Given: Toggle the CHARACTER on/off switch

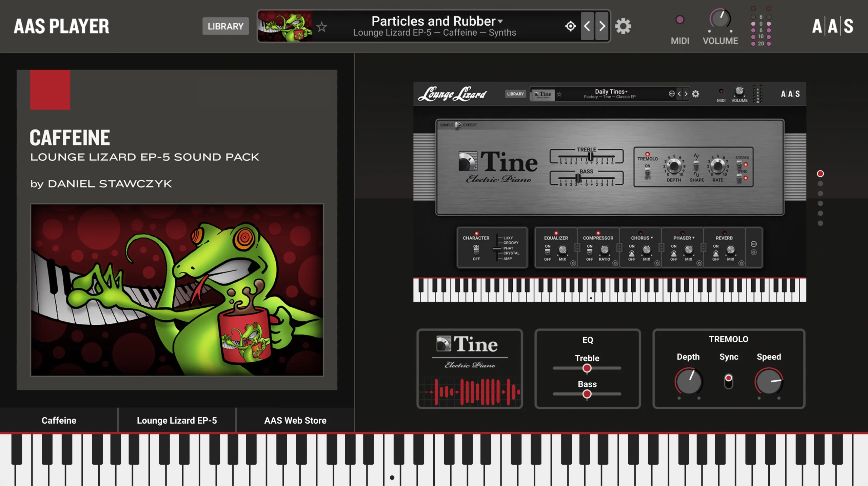Looking at the screenshot, I should pyautogui.click(x=476, y=252).
